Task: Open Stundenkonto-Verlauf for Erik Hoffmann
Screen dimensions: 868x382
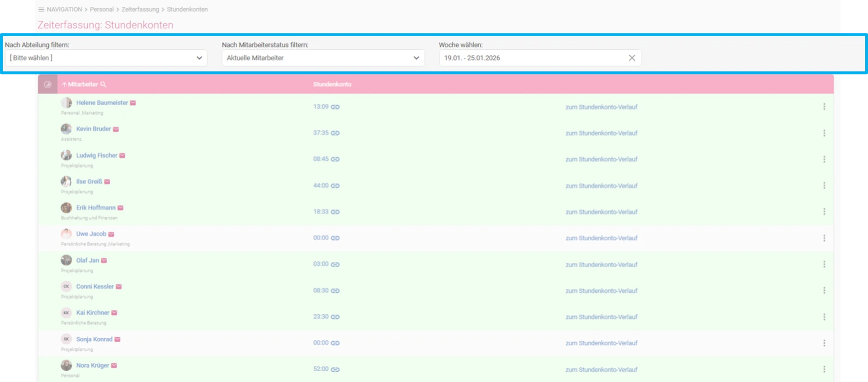Action: [601, 212]
